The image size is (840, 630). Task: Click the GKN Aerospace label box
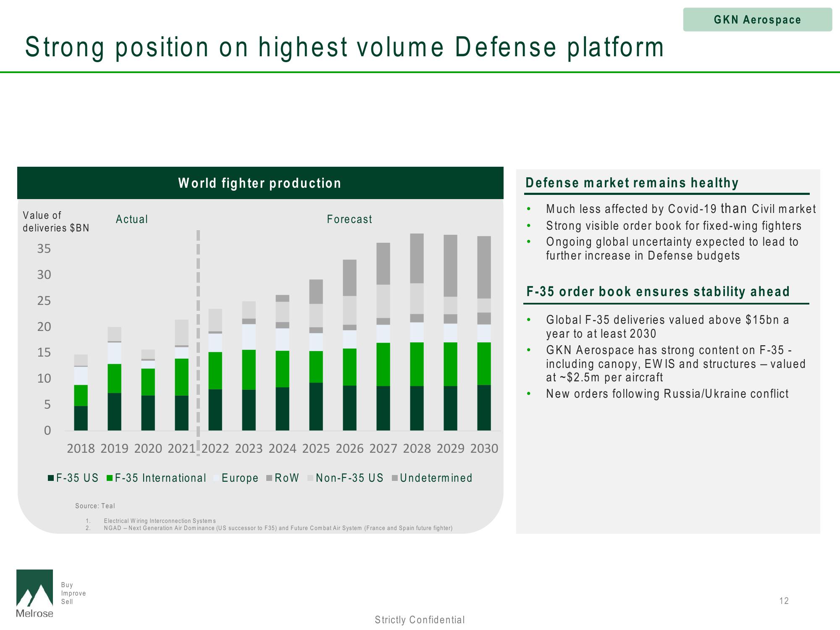tap(757, 19)
